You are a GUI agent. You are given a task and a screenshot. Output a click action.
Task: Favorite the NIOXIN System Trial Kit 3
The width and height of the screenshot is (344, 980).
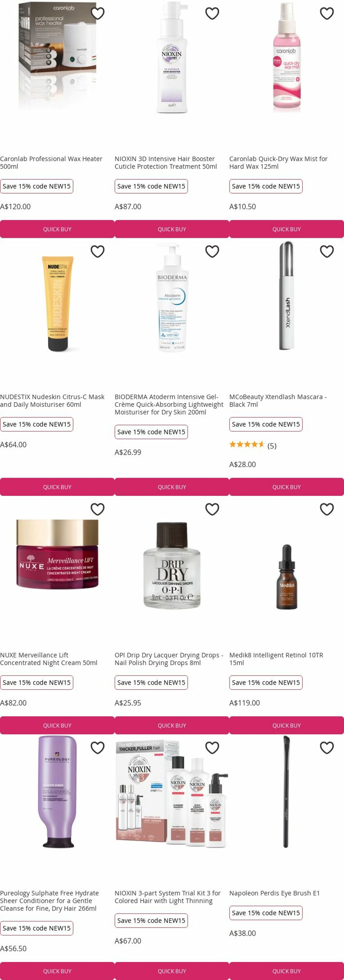[212, 748]
